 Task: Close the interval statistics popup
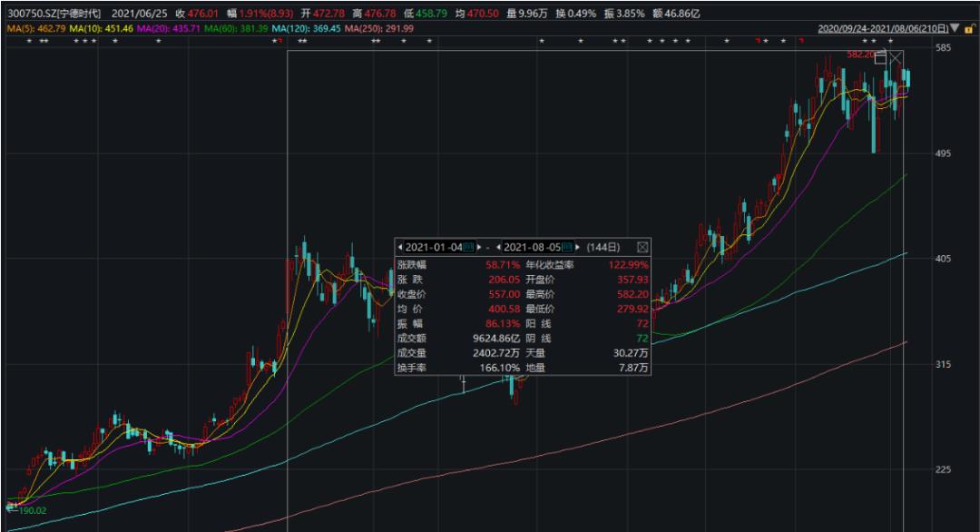click(642, 247)
